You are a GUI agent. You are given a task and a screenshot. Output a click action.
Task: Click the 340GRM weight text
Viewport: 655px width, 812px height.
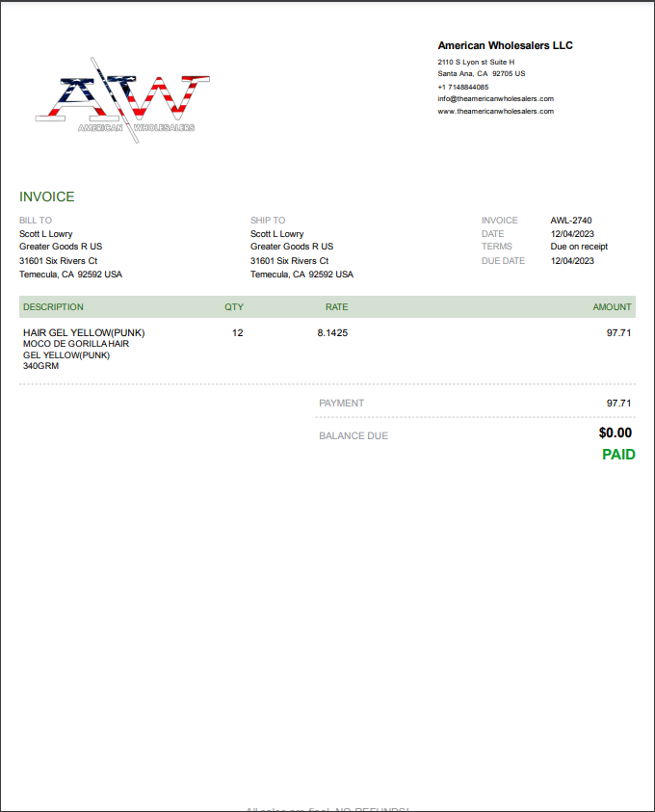[40, 366]
